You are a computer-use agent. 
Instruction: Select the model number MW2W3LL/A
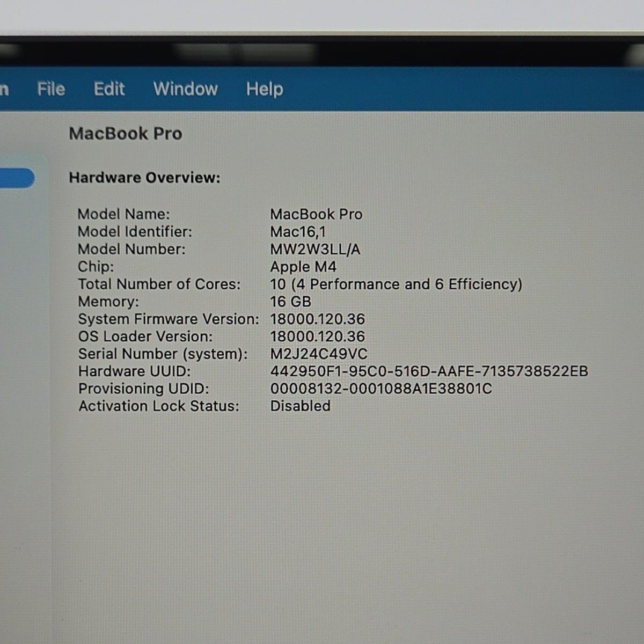(x=315, y=250)
